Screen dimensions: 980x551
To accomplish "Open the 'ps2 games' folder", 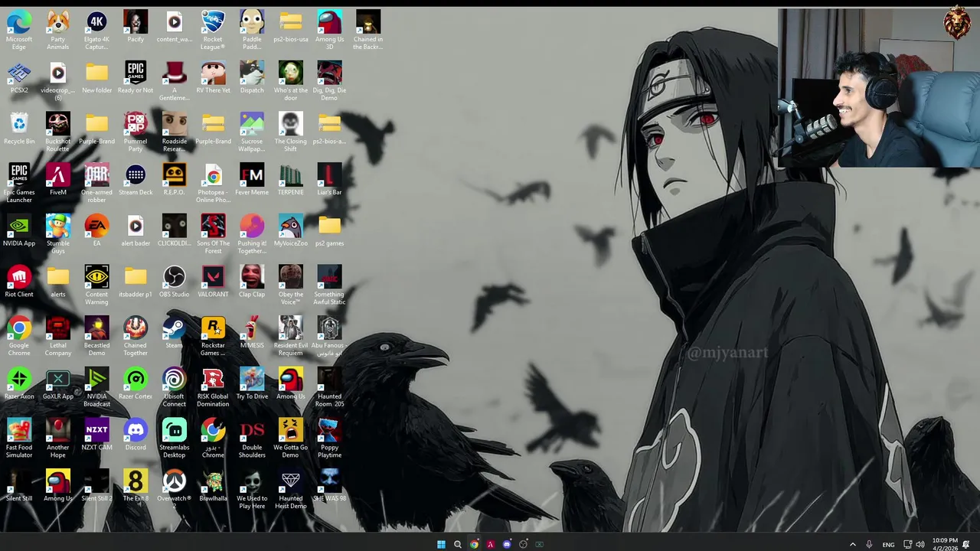I will (x=329, y=230).
